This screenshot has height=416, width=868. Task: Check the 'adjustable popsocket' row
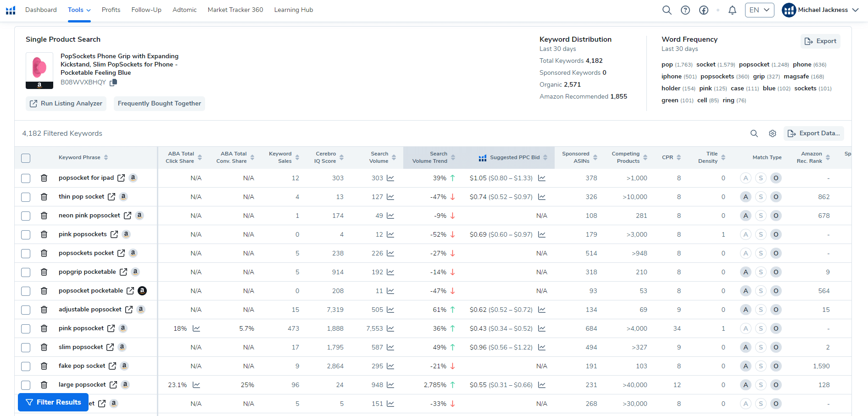26,310
